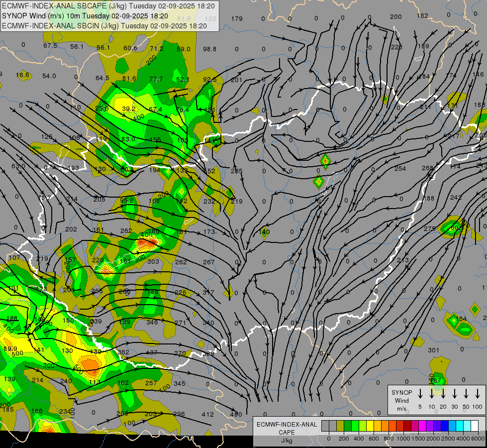The image size is (487, 448).
Task: Pick the pure yellow swatch in CAPE legend
Action: point(370,426)
